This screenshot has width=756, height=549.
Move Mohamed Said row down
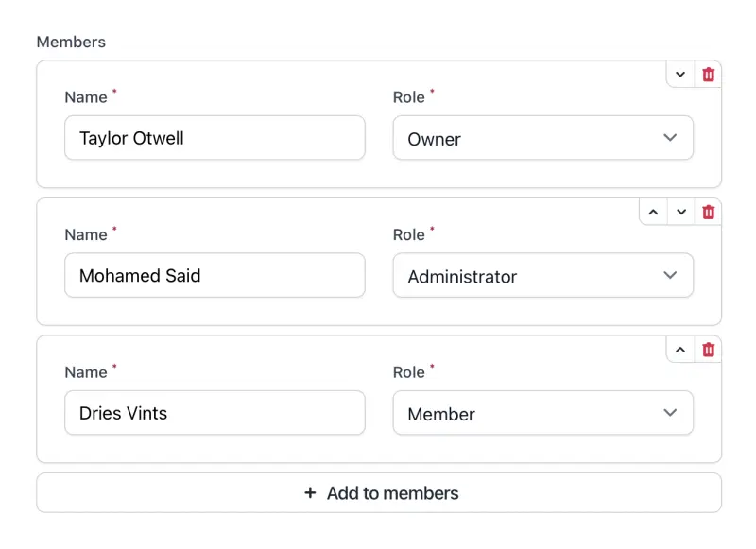point(680,213)
